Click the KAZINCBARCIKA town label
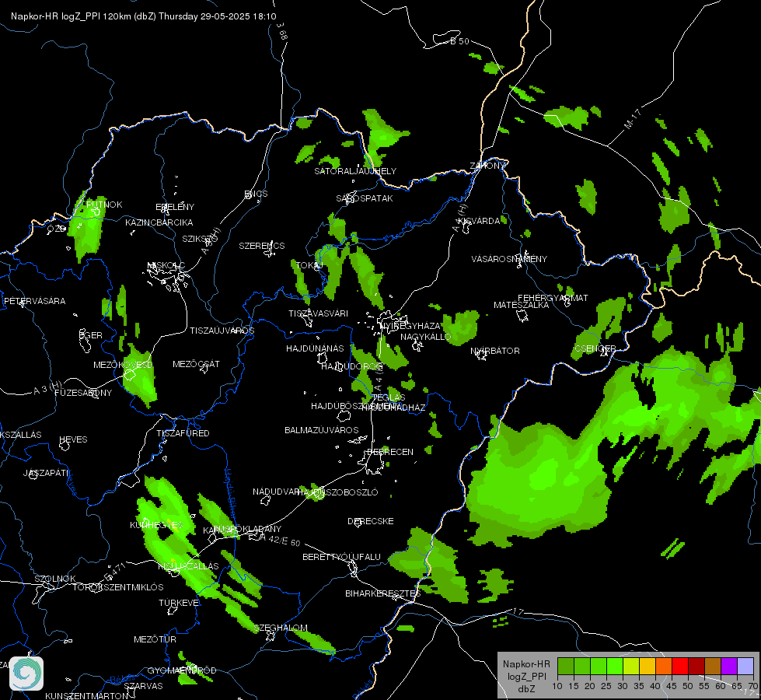The image size is (761, 700). coord(159,222)
